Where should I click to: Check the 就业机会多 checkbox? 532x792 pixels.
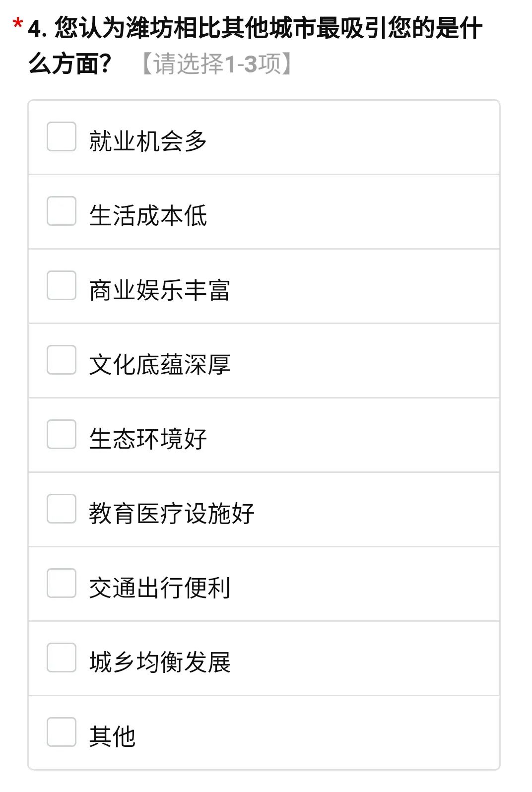62,136
